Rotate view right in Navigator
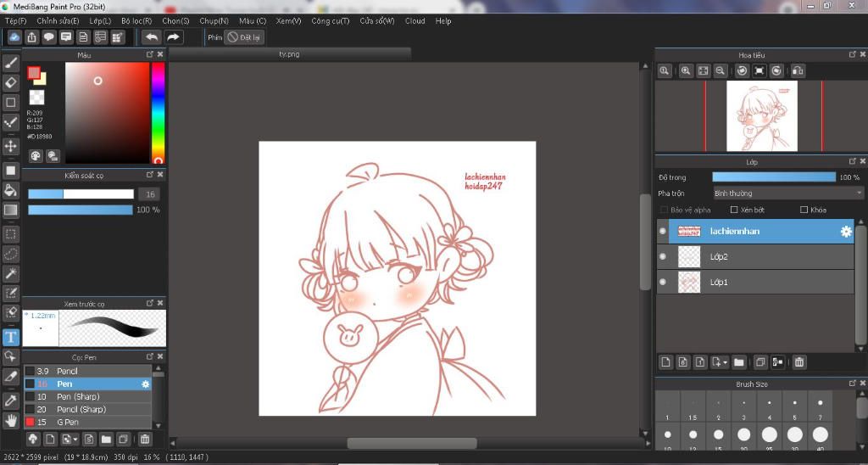868x465 pixels. point(776,71)
